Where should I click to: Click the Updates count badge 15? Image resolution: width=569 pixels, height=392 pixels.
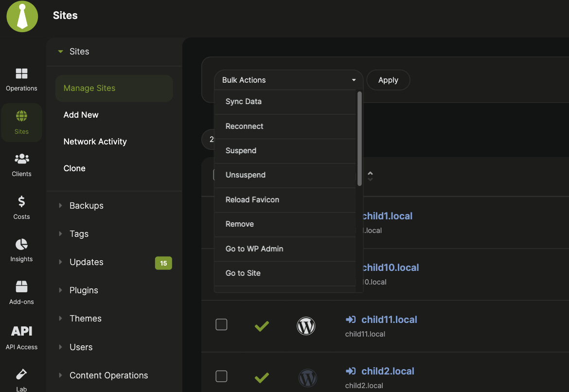coord(164,263)
